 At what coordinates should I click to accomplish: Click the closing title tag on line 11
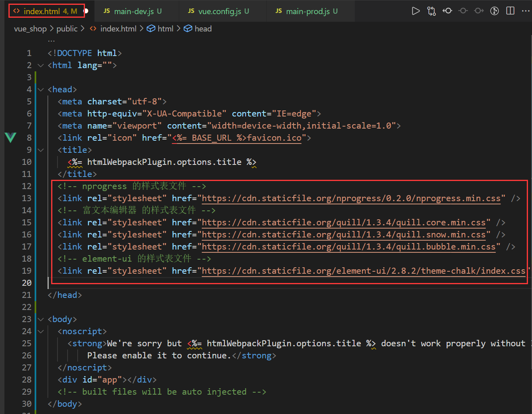(77, 174)
